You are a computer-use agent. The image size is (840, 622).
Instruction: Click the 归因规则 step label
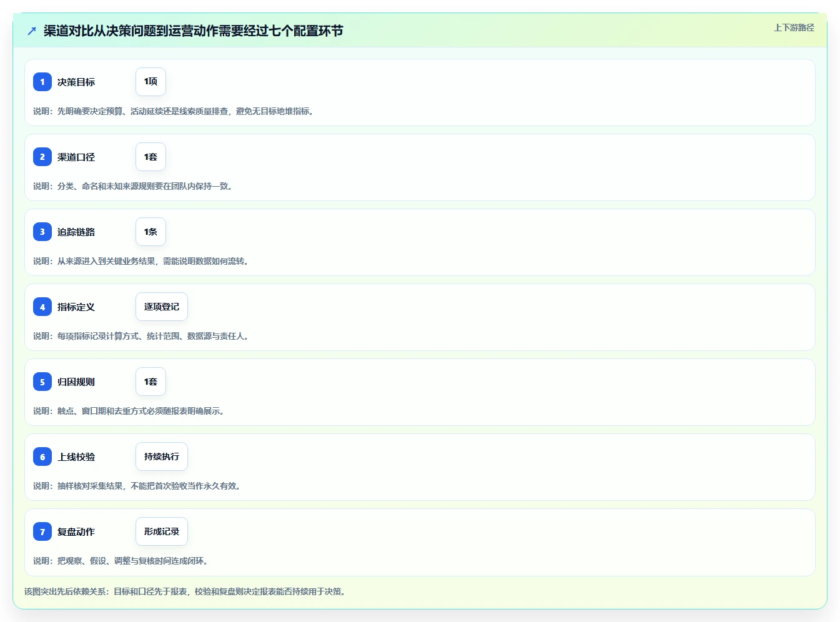(x=76, y=382)
